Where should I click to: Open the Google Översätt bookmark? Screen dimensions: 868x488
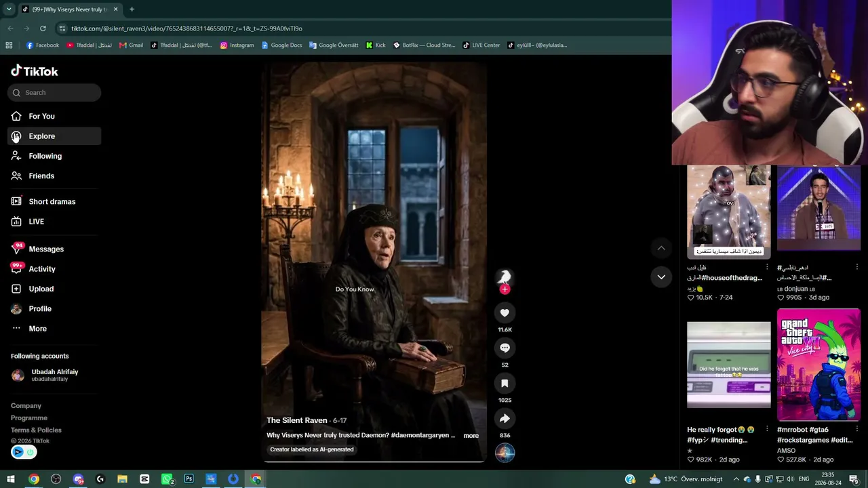coord(333,45)
